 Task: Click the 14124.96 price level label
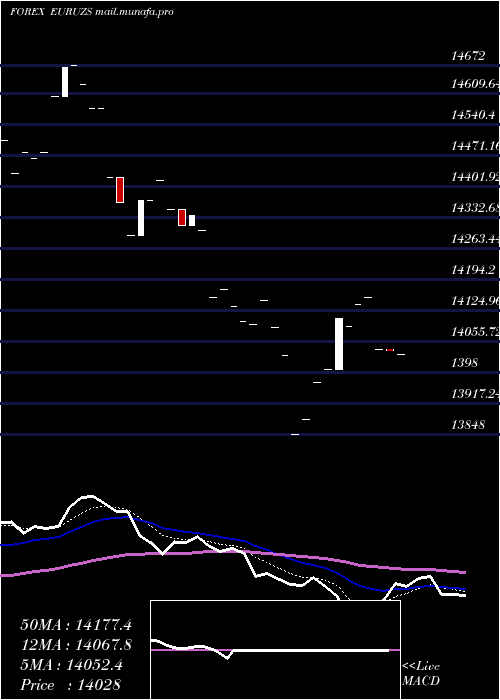(475, 300)
